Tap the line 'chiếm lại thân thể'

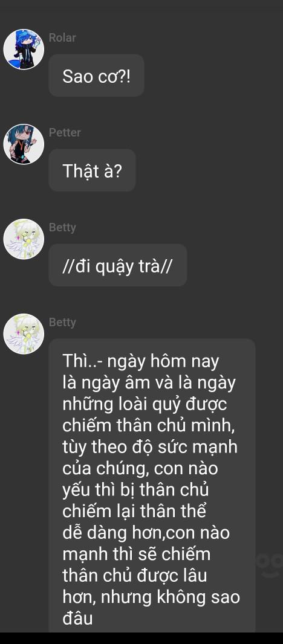pyautogui.click(x=134, y=511)
